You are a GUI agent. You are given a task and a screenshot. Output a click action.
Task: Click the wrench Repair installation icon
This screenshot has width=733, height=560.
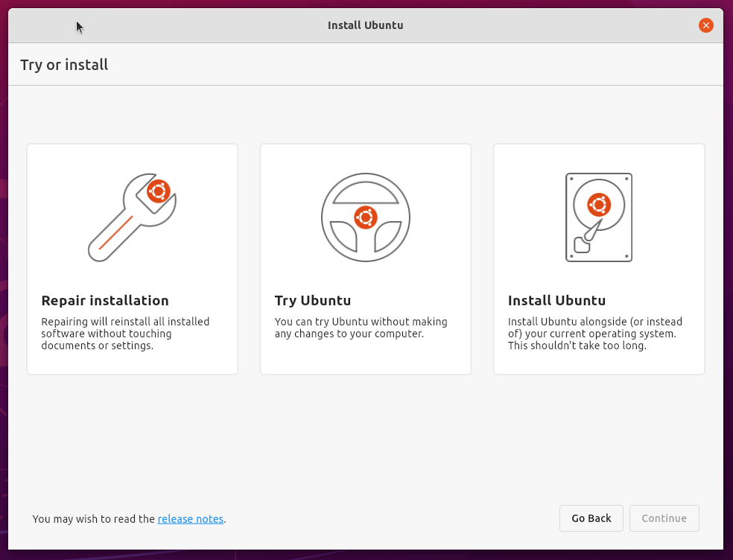click(x=133, y=217)
